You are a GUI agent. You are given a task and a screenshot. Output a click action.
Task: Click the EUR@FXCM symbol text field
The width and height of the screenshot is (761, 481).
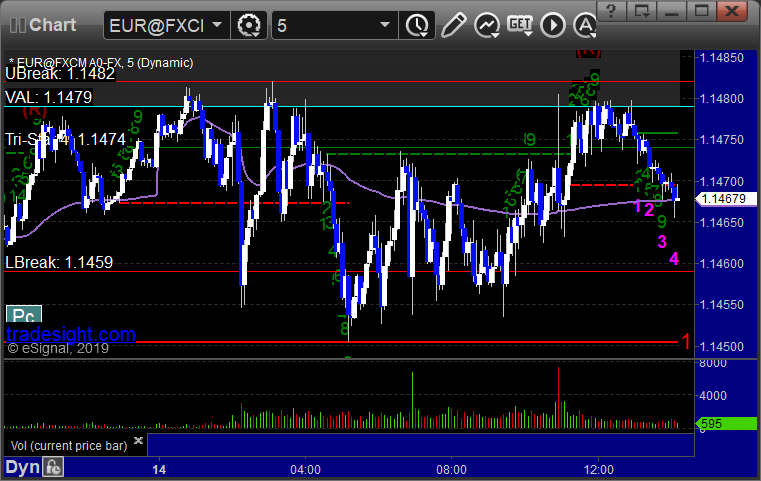tap(157, 25)
